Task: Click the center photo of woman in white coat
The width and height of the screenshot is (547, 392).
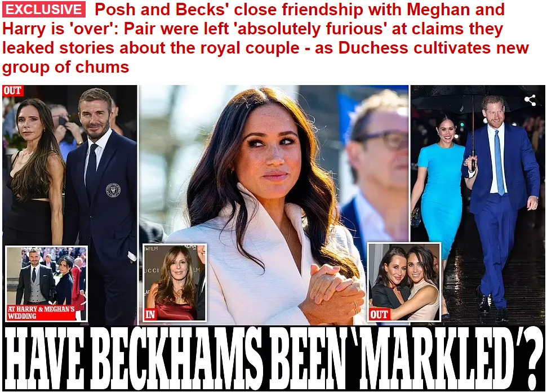Action: (x=274, y=205)
